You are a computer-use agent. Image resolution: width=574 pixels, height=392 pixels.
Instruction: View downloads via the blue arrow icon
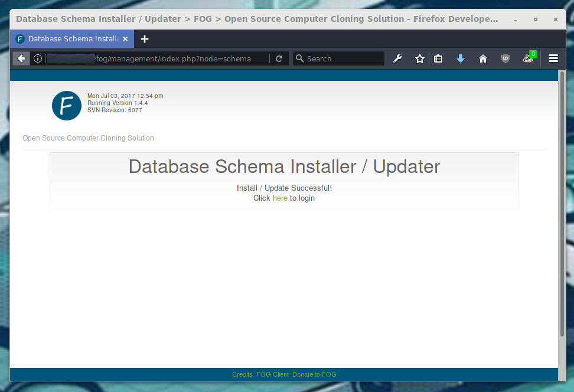point(461,58)
